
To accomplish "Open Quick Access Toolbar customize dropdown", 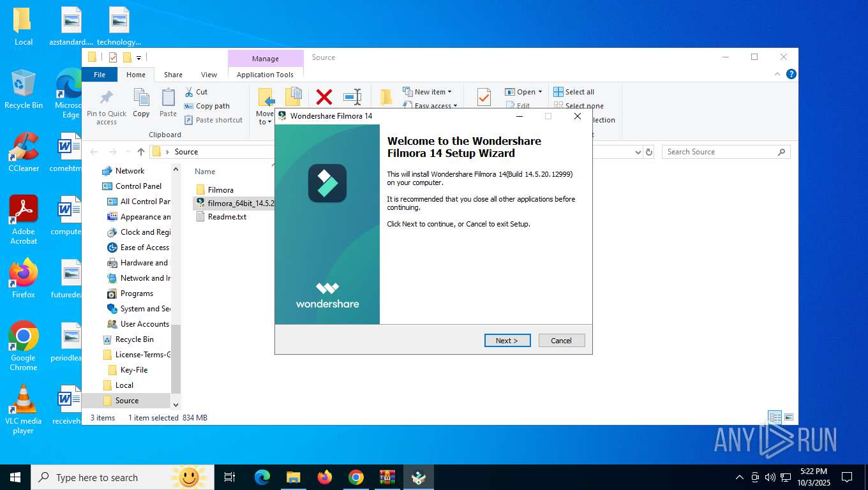I will [139, 57].
